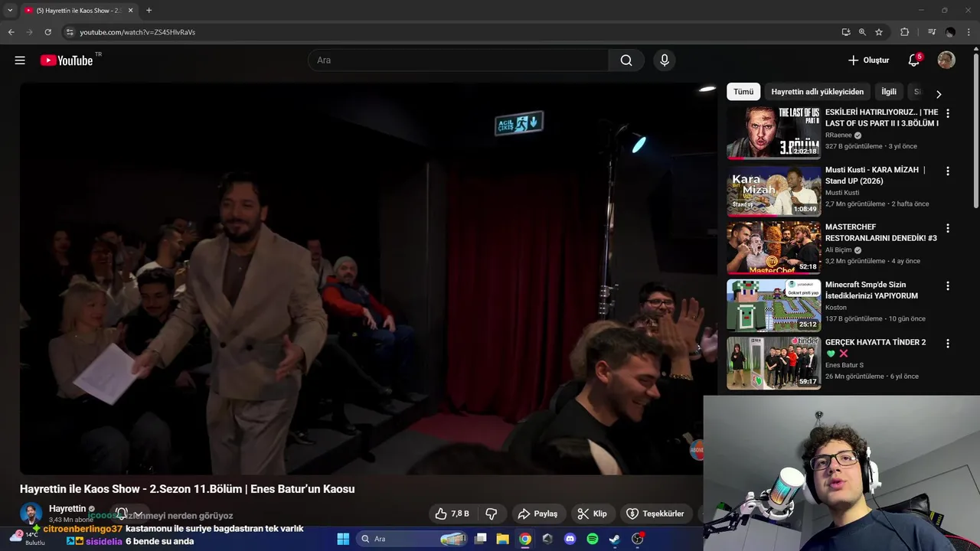Viewport: 980px width, 551px height.
Task: Open zoom control in address bar
Action: (862, 32)
